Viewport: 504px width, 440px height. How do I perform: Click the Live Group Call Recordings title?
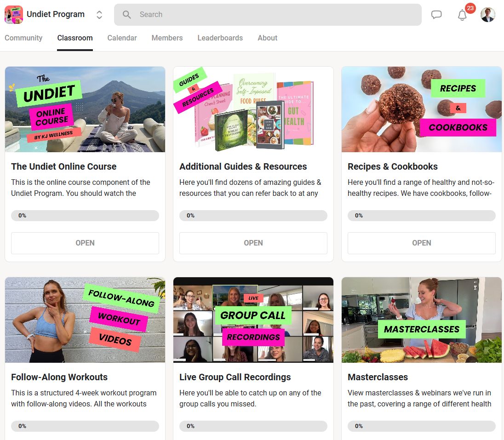pyautogui.click(x=235, y=377)
